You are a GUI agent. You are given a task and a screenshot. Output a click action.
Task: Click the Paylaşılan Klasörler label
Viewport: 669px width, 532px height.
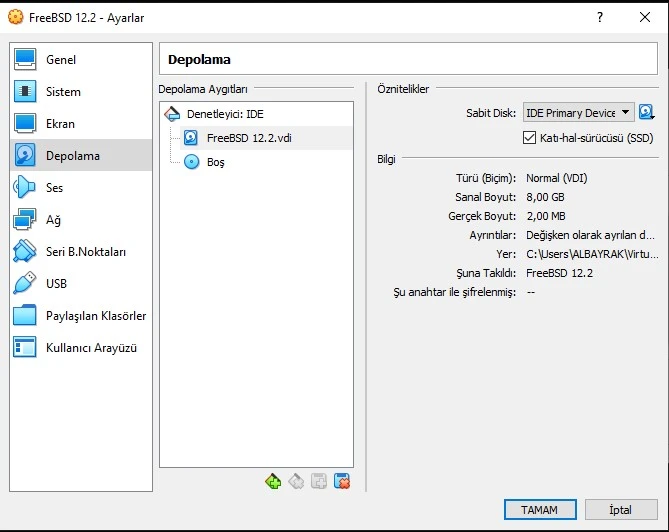pos(96,316)
